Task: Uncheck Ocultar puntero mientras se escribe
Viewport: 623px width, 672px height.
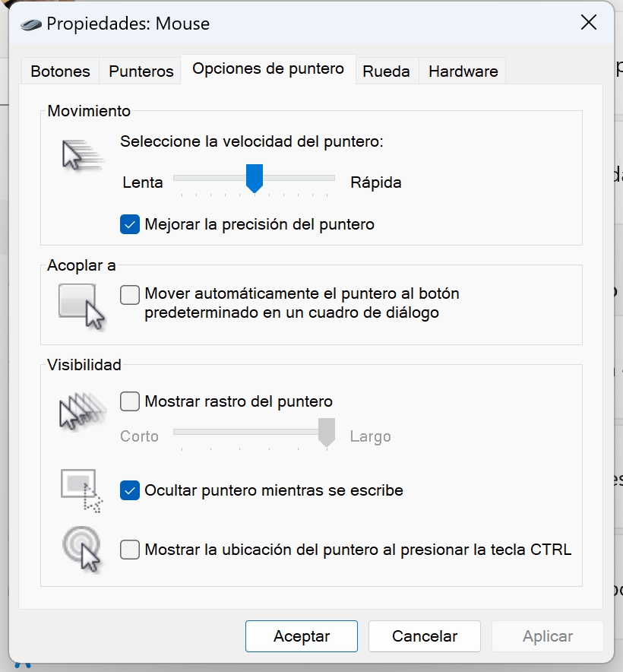Action: pyautogui.click(x=130, y=490)
